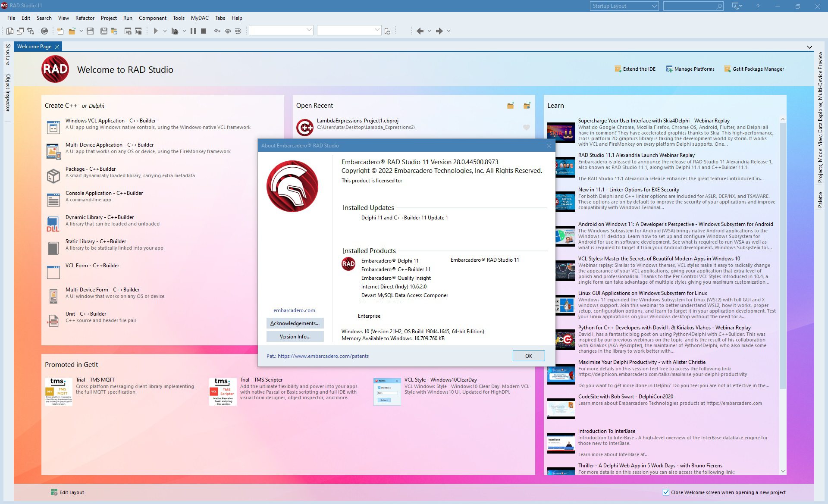Click Edit Layout at the bottom
Viewport: 828px width, 504px height.
pos(67,492)
